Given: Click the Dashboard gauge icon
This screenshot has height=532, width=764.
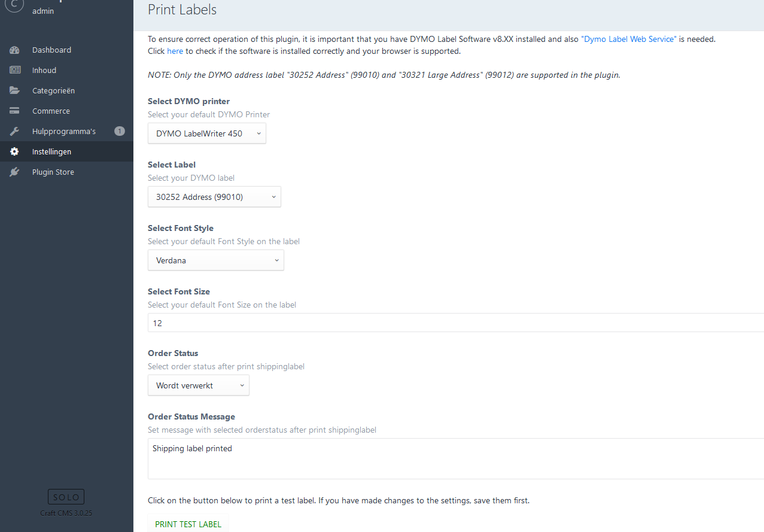Looking at the screenshot, I should coord(15,50).
